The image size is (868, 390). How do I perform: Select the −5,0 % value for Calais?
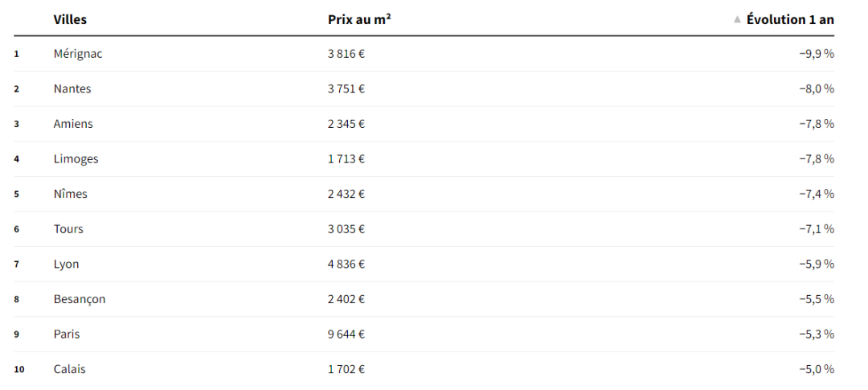click(817, 369)
